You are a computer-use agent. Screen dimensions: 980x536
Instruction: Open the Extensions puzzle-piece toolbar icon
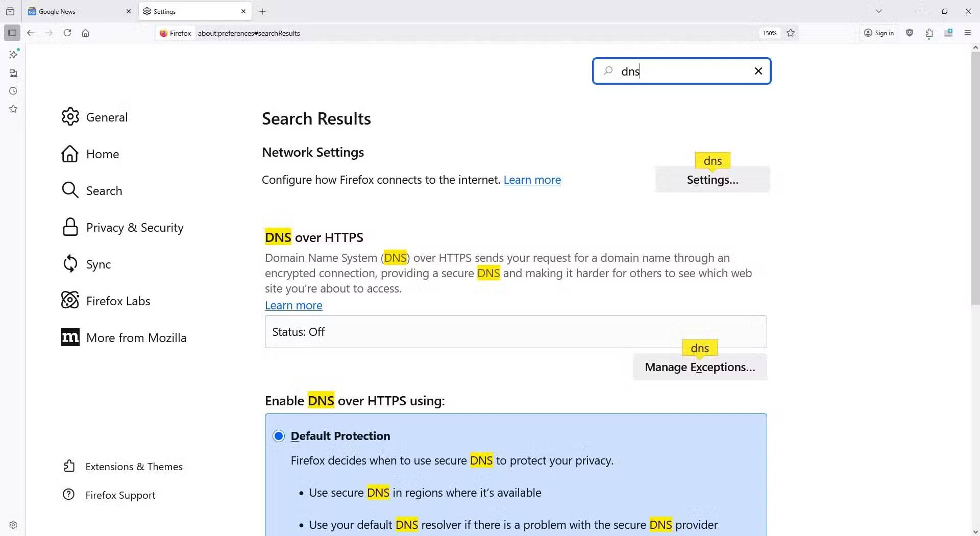929,33
